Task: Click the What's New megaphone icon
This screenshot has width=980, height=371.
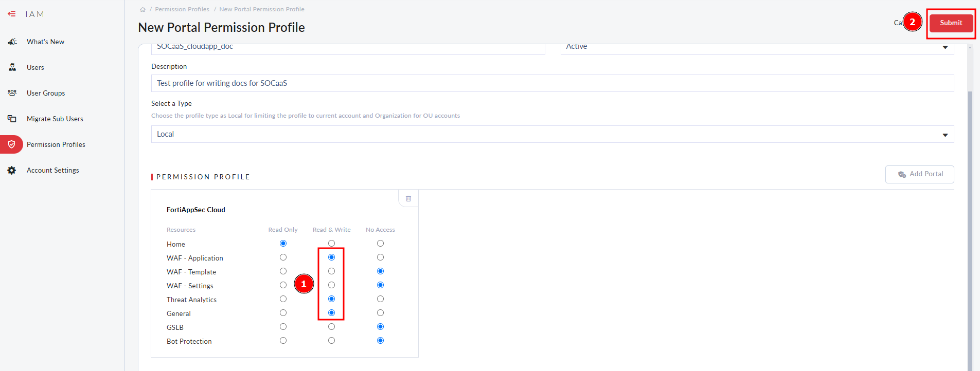Action: (12, 42)
